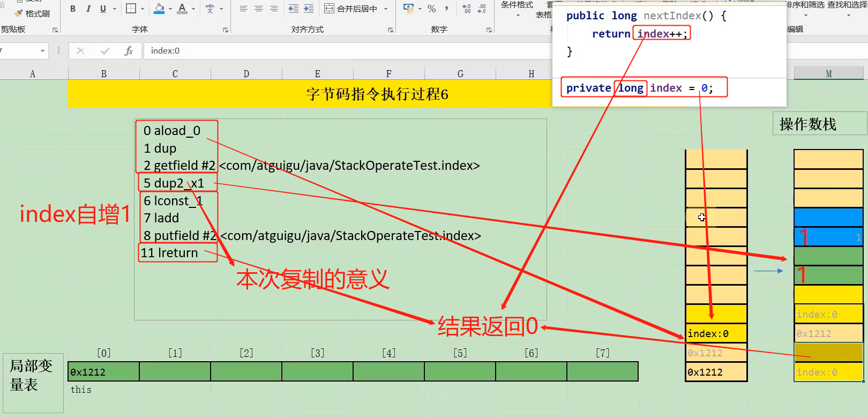
Task: Select the title cell 字节码指令执行过程6
Action: [377, 94]
